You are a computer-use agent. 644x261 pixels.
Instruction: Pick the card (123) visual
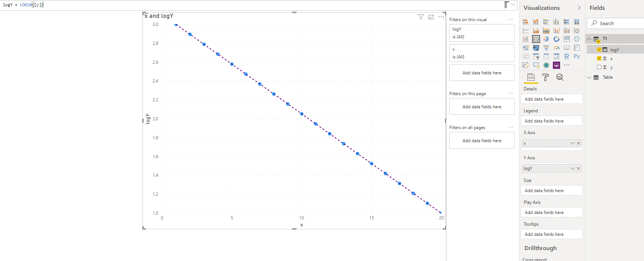coord(566,48)
